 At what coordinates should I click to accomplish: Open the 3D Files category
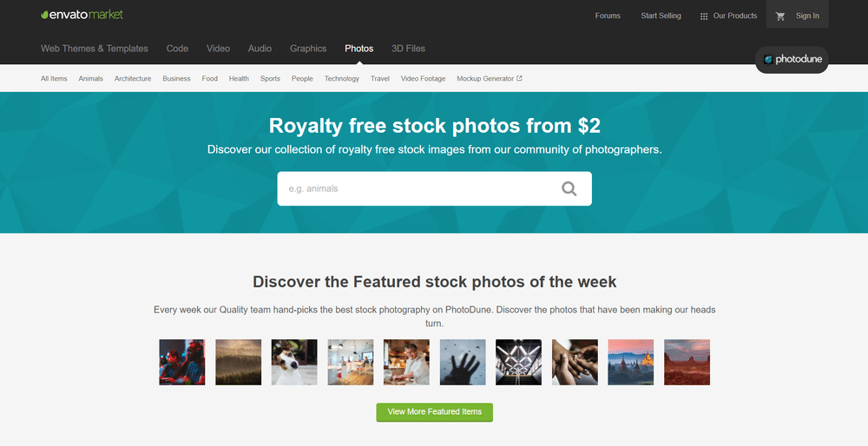(408, 49)
